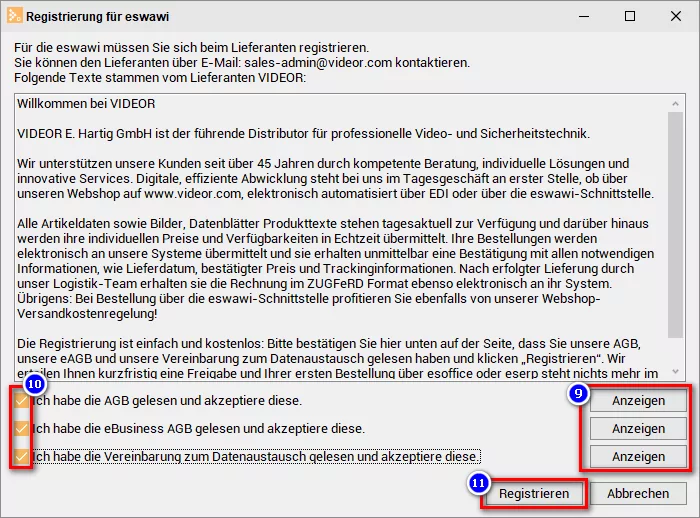
Task: Click Anzeigen next to the Datenaustausch line
Action: 638,456
